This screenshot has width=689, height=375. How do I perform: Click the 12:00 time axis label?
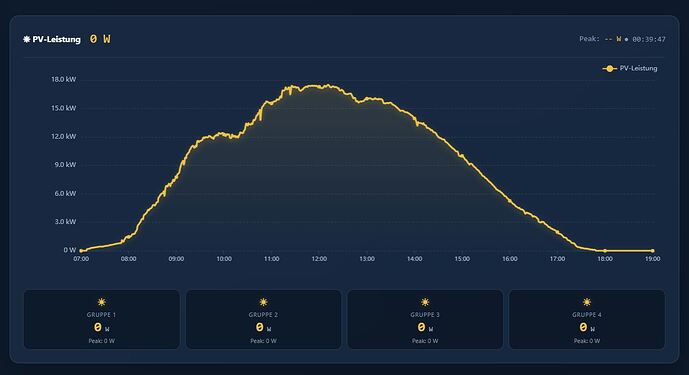click(x=319, y=259)
